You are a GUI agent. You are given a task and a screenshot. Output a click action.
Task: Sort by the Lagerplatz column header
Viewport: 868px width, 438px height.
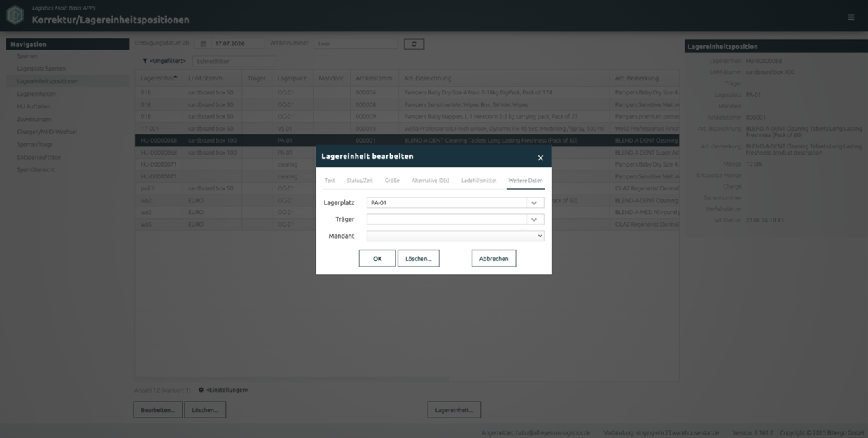(x=293, y=78)
